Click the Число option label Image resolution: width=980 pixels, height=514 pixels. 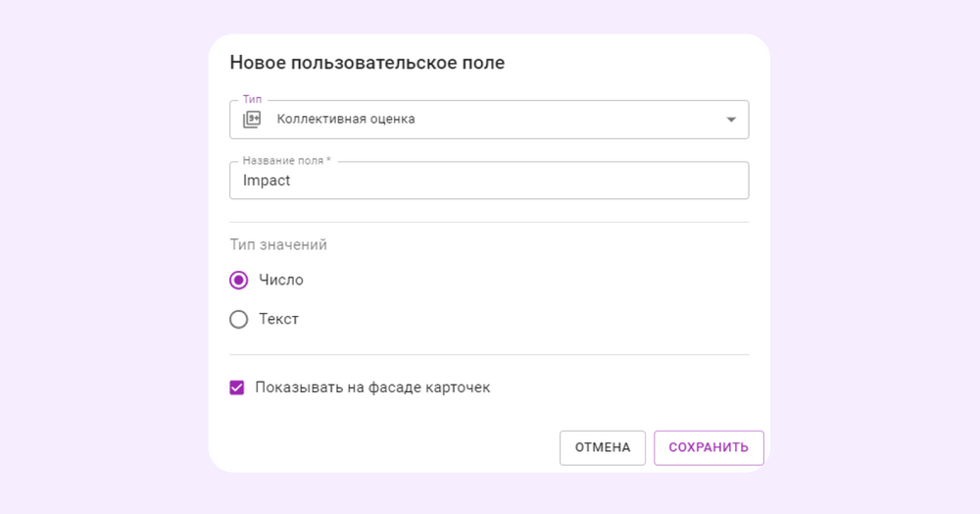(x=281, y=281)
